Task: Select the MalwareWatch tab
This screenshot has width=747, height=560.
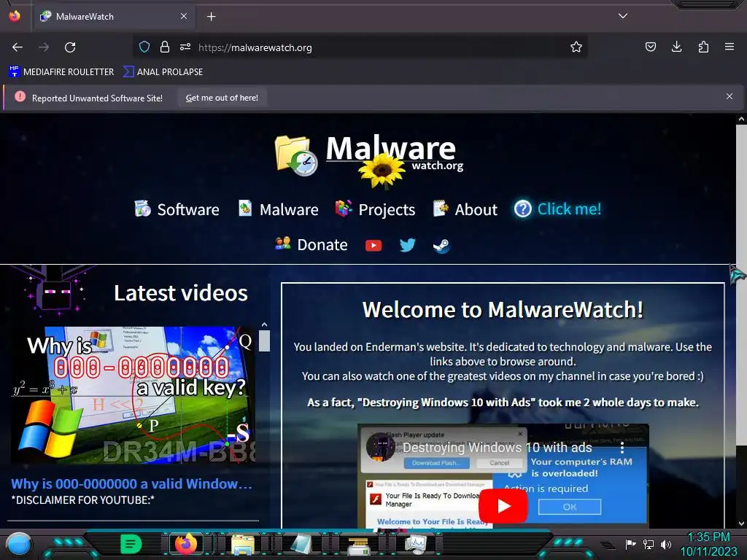Action: coord(113,17)
